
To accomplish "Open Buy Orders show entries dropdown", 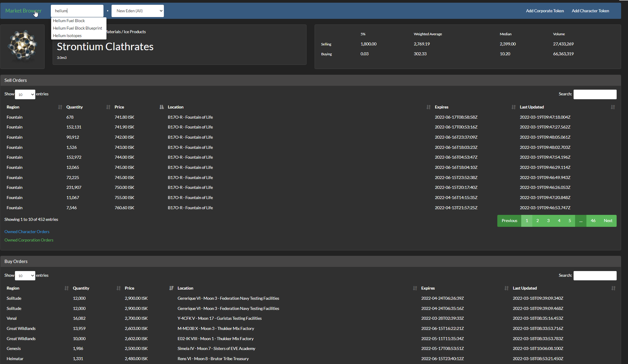I will pyautogui.click(x=25, y=276).
